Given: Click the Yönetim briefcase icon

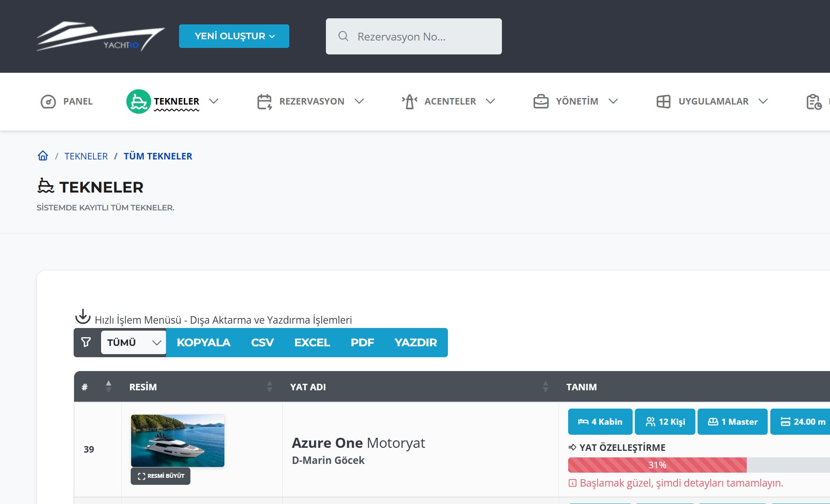Looking at the screenshot, I should click(x=541, y=101).
